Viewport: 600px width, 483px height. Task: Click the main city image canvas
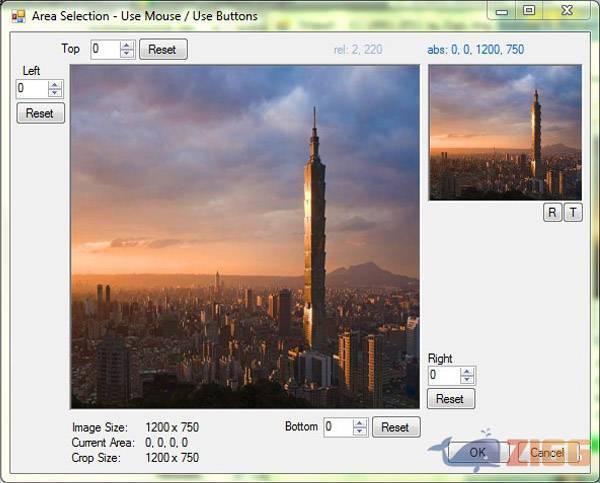[245, 237]
